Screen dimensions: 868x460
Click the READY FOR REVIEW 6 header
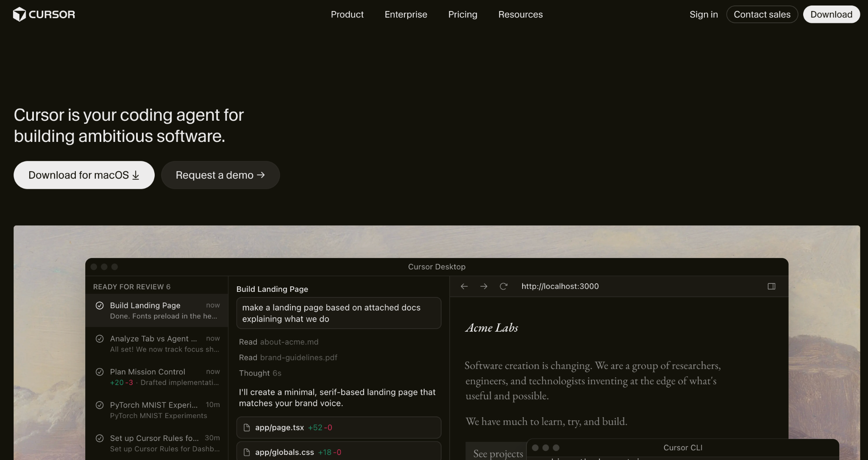132,287
